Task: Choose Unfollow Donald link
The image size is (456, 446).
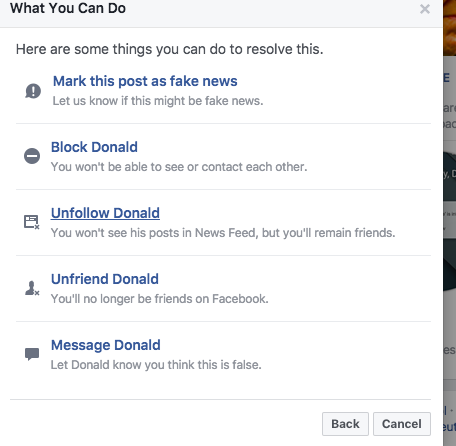Action: pos(105,213)
